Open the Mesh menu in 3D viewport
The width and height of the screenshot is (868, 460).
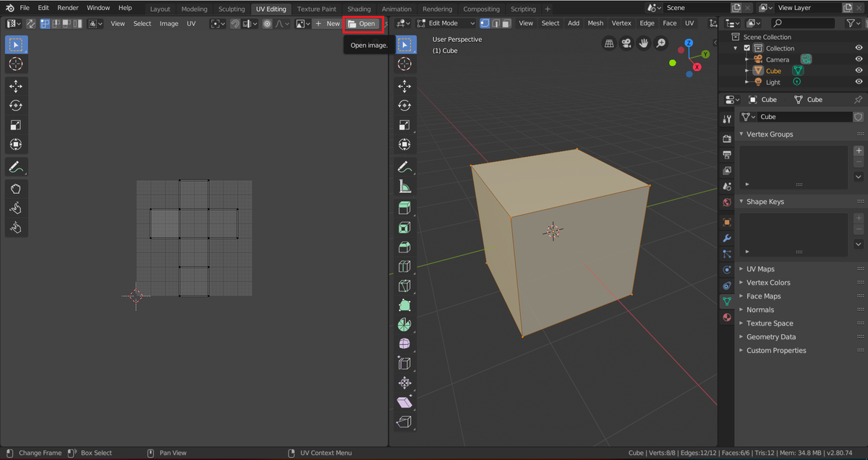(x=595, y=23)
